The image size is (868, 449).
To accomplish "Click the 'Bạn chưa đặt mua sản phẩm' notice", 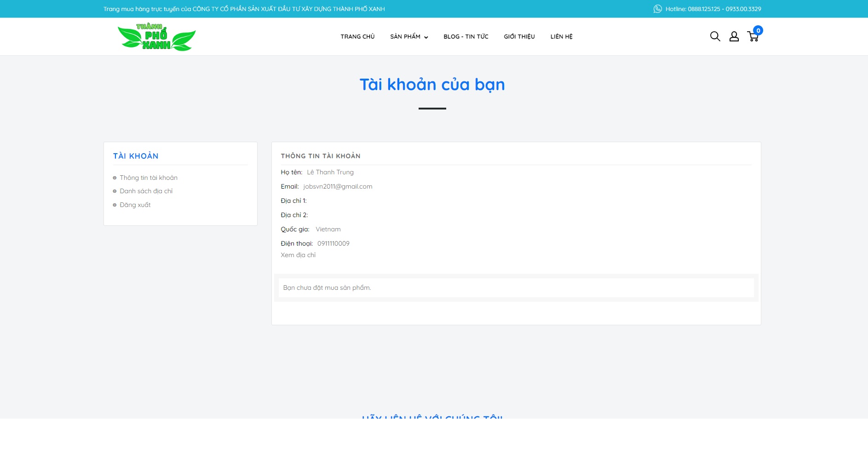I will (x=327, y=288).
